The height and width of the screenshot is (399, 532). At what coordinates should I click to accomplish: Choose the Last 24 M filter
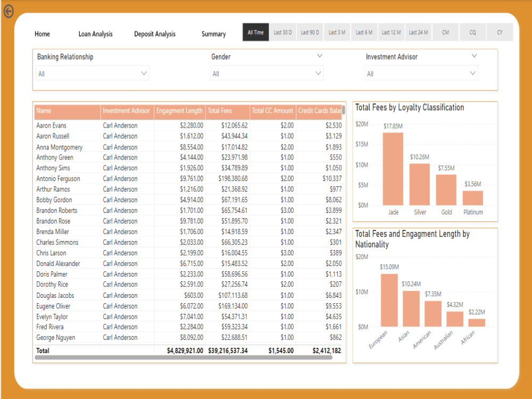pyautogui.click(x=418, y=32)
